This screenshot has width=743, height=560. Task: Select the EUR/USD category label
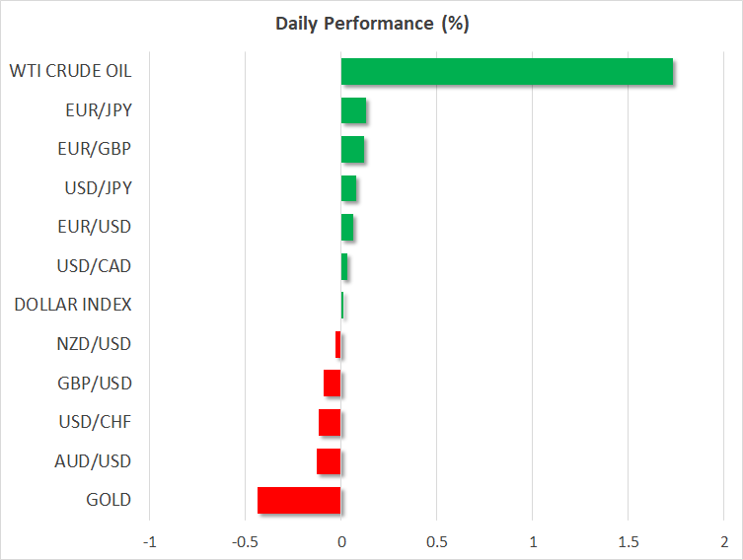[94, 227]
